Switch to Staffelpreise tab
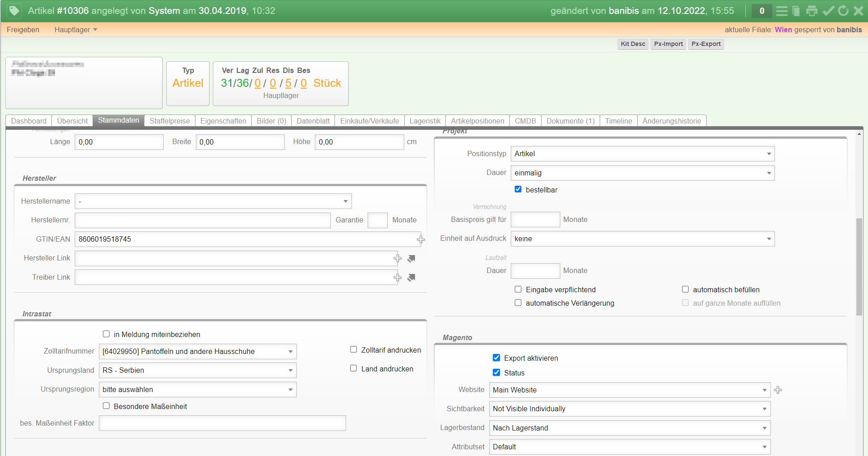 169,121
